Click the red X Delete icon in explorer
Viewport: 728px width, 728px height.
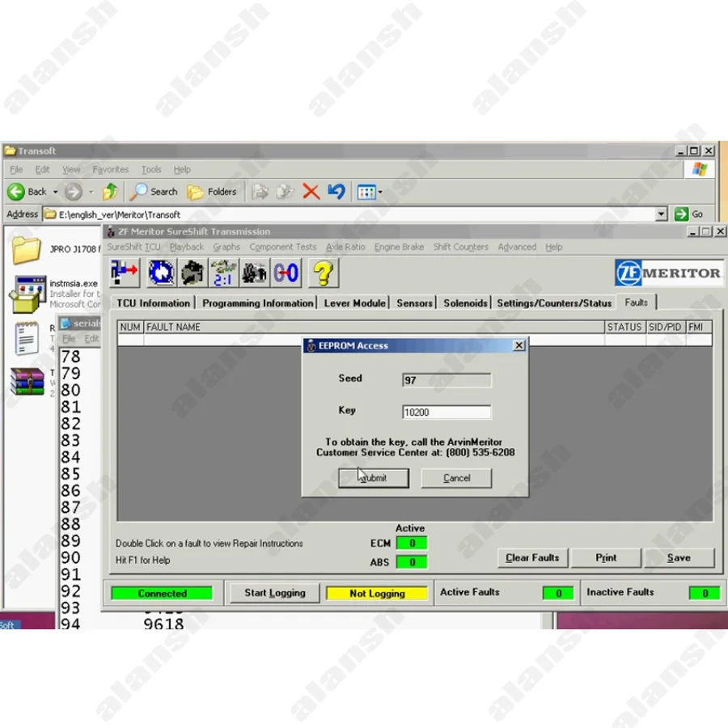[311, 191]
